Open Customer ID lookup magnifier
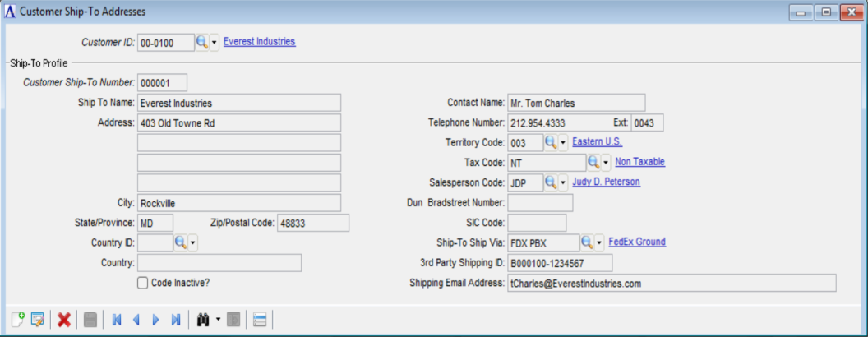 pos(201,42)
